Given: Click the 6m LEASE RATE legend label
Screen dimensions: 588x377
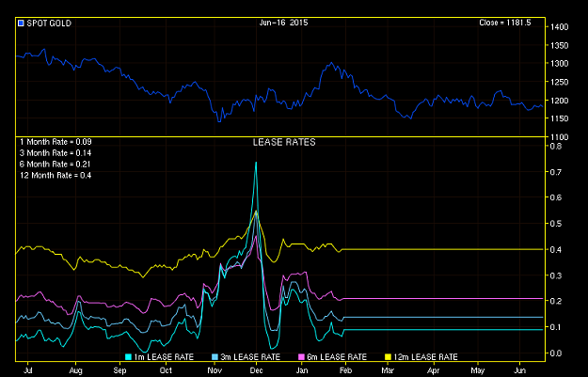Looking at the screenshot, I should (337, 357).
